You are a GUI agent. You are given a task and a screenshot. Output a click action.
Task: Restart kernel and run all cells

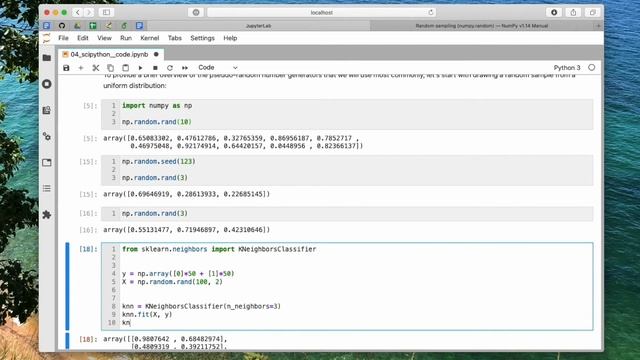pos(185,68)
